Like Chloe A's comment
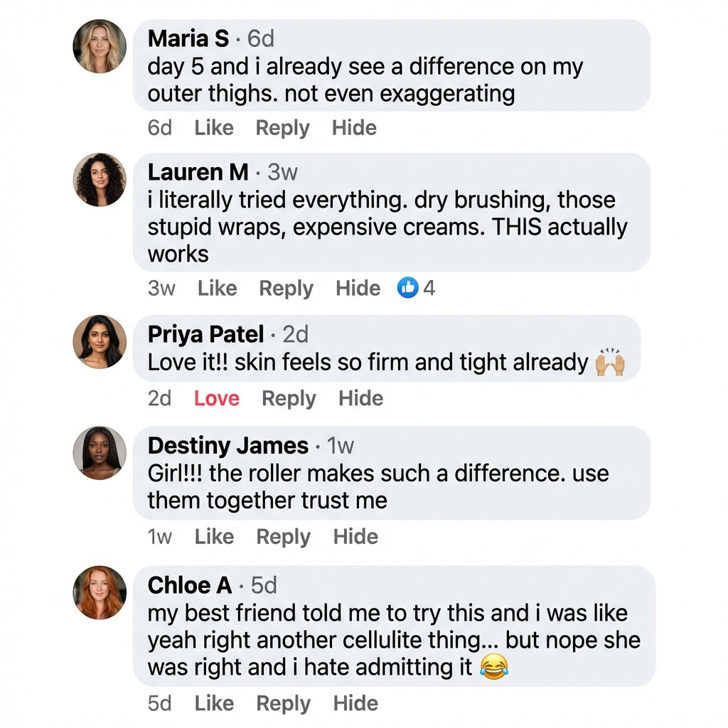Image resolution: width=728 pixels, height=728 pixels. (214, 703)
